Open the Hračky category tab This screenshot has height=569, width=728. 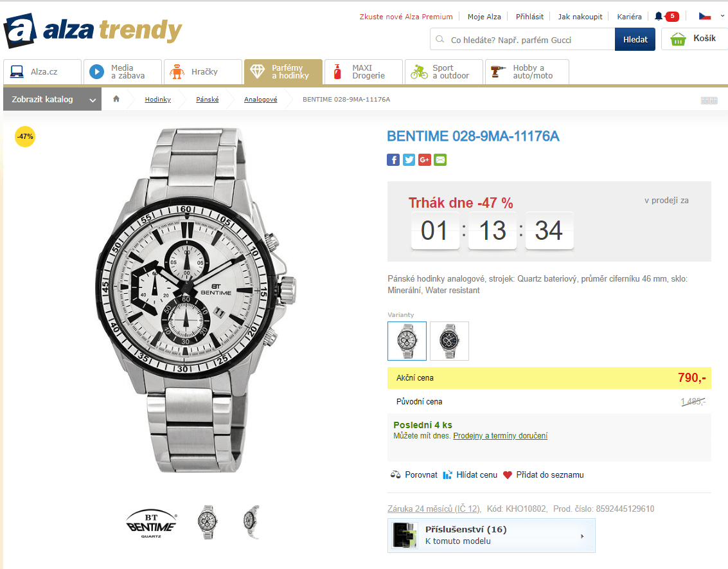pyautogui.click(x=202, y=72)
